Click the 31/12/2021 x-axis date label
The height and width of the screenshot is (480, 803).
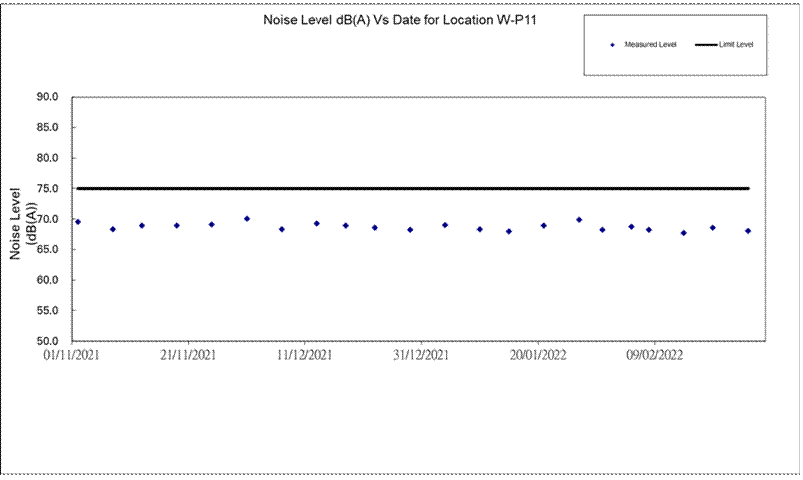pos(422,355)
